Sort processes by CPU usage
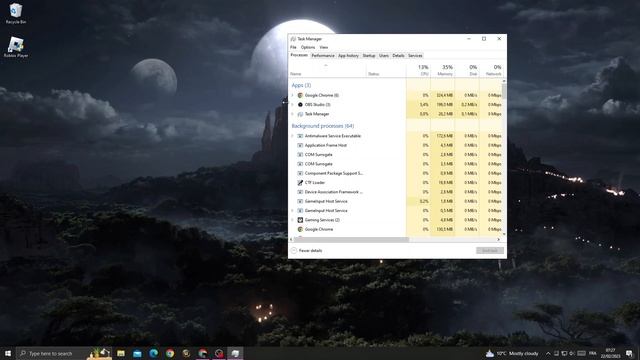 coord(418,70)
